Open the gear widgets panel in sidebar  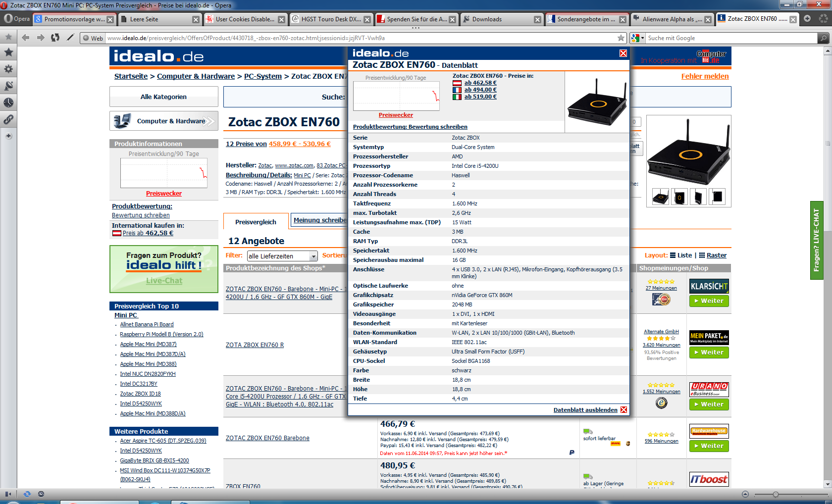(x=8, y=69)
